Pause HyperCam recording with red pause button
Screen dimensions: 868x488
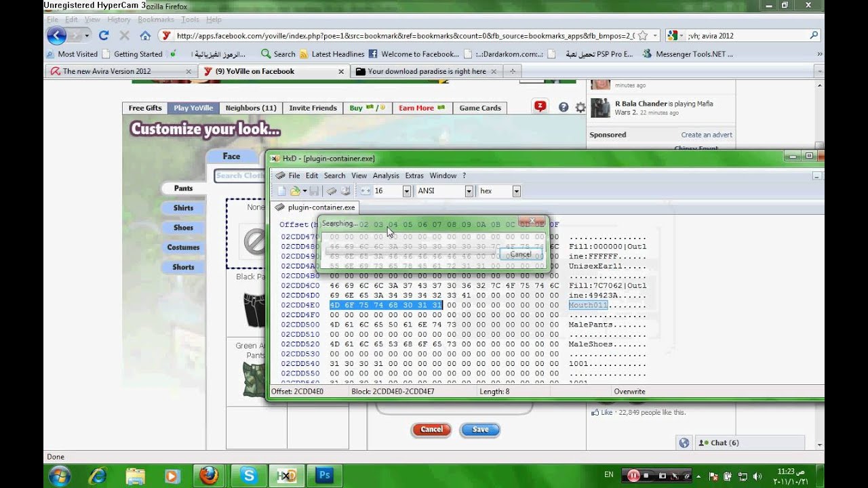633,476
